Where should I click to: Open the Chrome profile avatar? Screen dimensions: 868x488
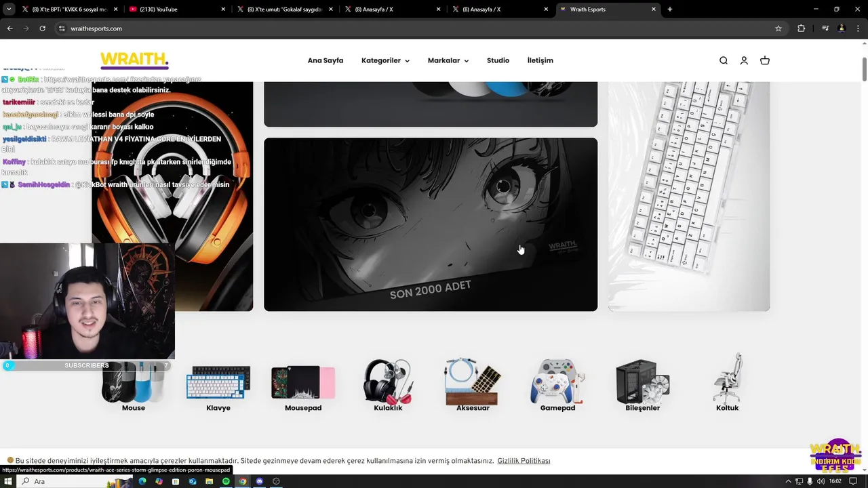point(842,28)
